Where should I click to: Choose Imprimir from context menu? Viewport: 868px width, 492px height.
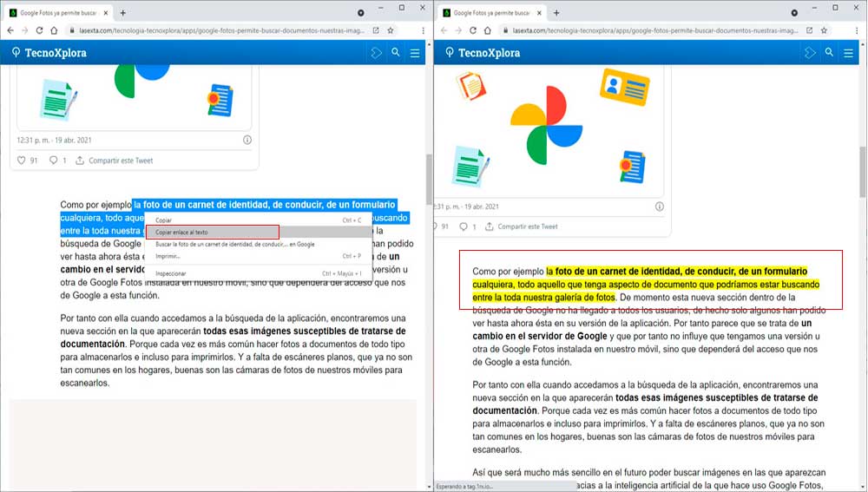click(259, 256)
